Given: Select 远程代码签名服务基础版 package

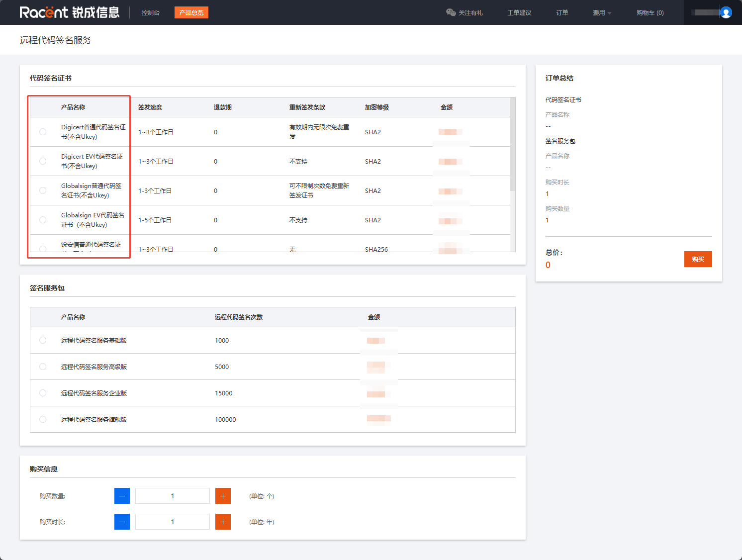Looking at the screenshot, I should [x=43, y=340].
